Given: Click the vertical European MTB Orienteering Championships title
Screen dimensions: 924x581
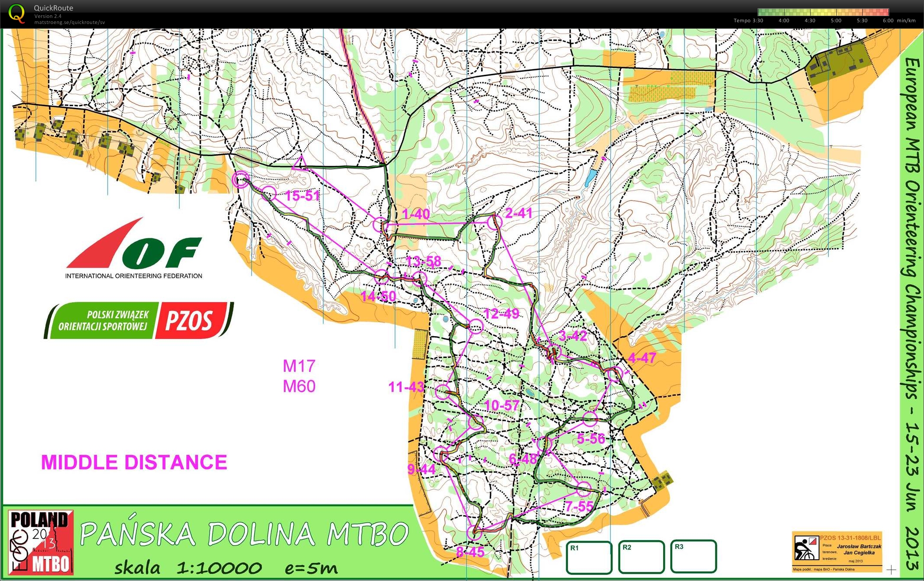Looking at the screenshot, I should tap(912, 313).
